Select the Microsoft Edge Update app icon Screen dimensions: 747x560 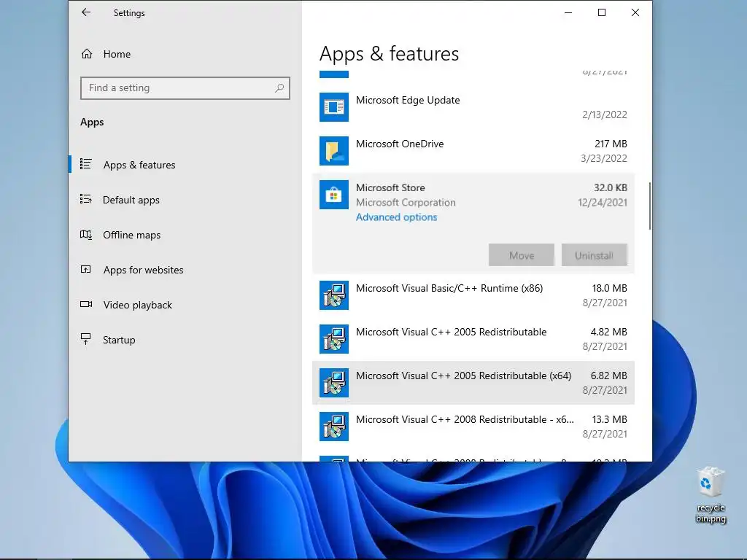(x=334, y=107)
